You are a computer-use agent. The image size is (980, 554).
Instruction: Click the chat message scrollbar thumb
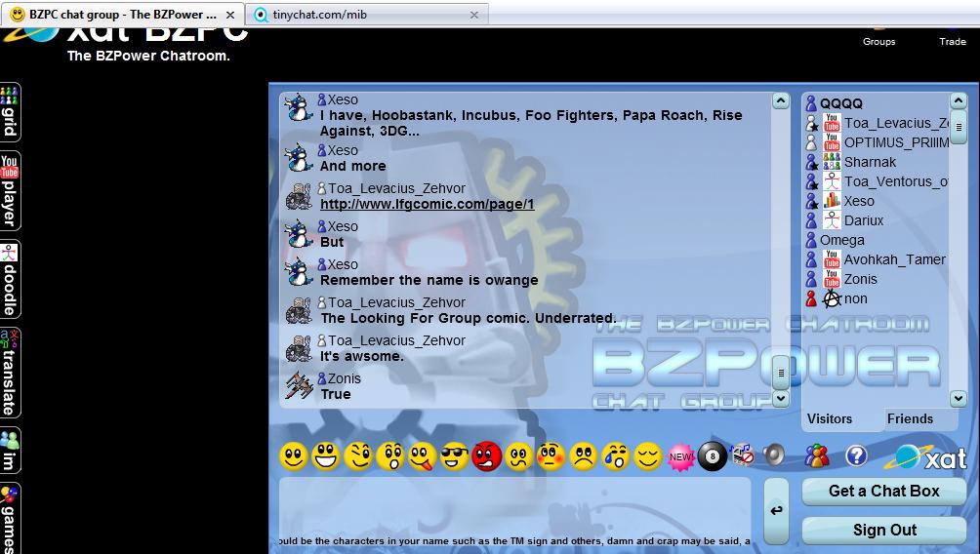click(x=781, y=373)
